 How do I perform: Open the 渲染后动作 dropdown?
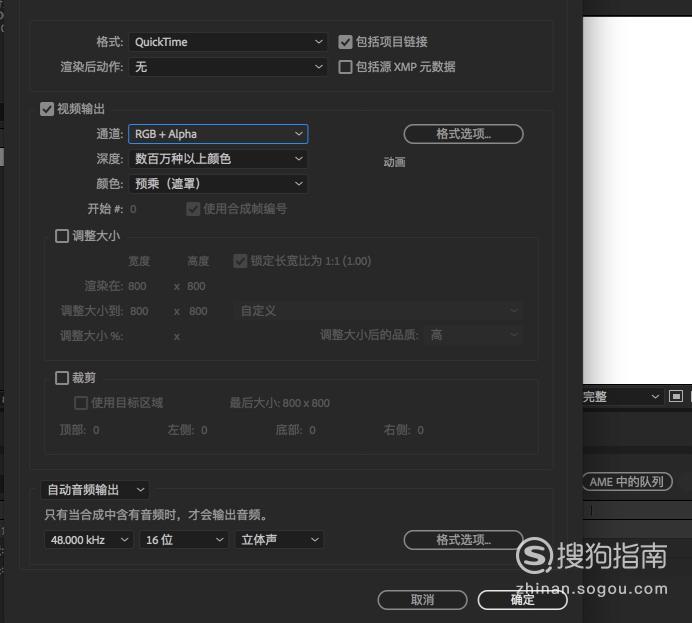[228, 67]
